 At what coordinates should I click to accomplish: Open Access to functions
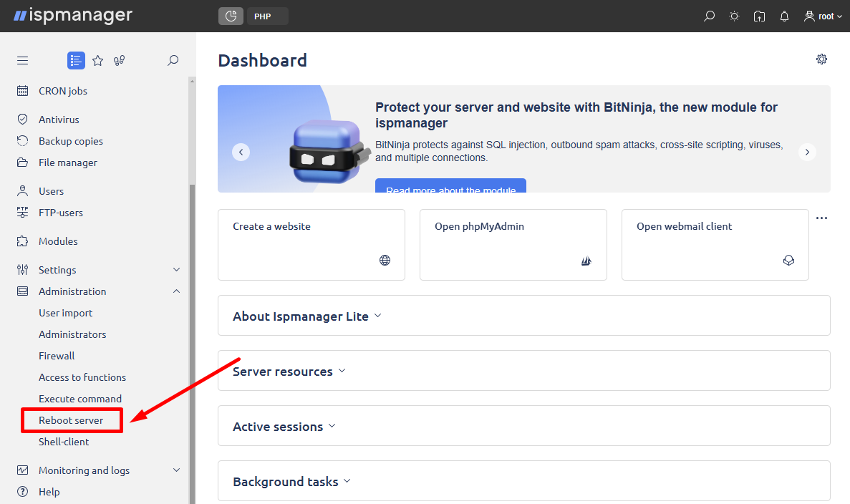82,377
